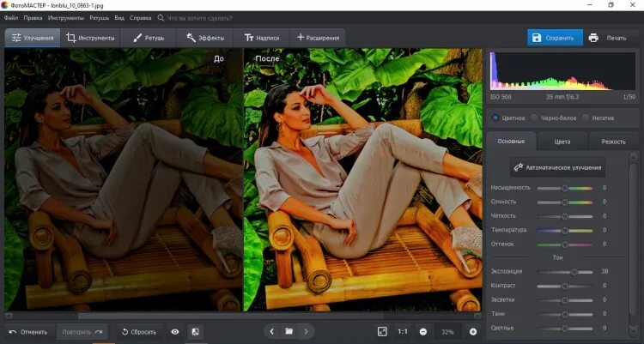Switch to the Инструменты tab
This screenshot has width=644, height=344.
coord(90,38)
